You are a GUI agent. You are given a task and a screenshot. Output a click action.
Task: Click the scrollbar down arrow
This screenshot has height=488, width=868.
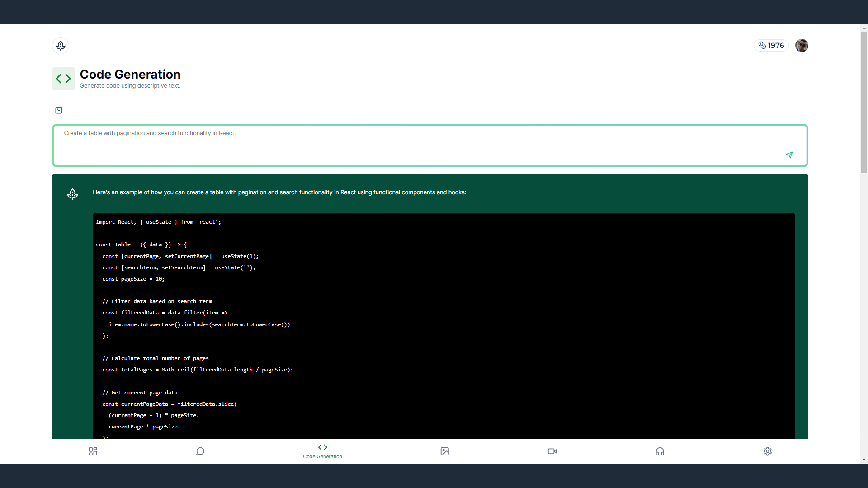(x=864, y=460)
